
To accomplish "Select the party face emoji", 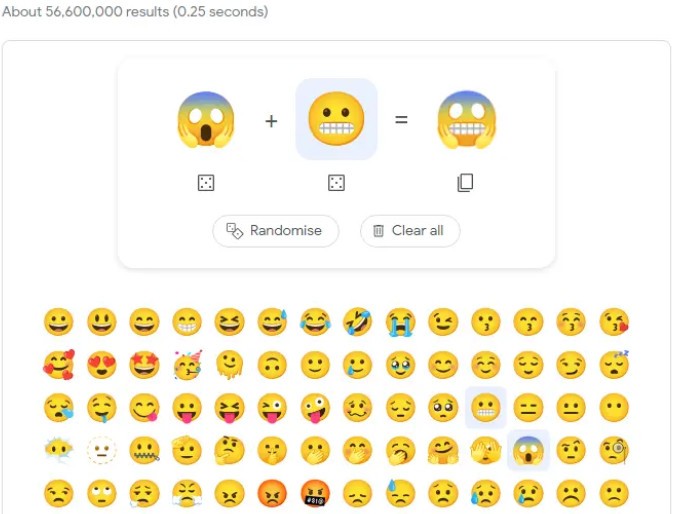I will point(187,365).
